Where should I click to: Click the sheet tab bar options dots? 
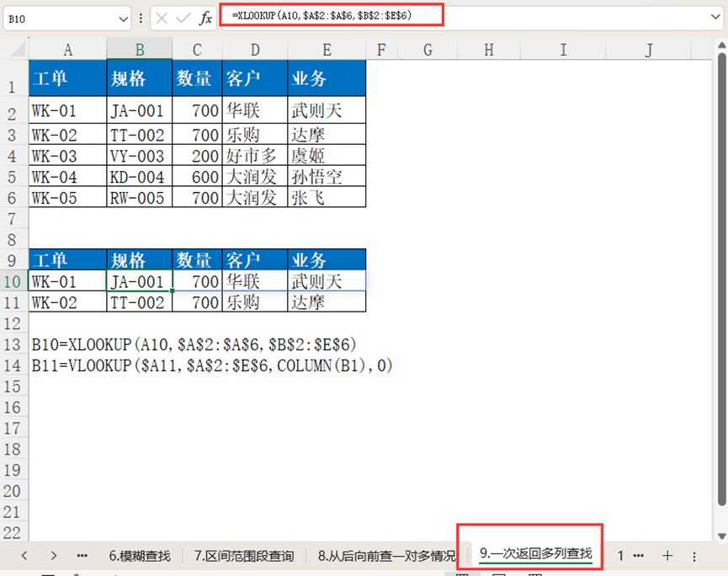(x=694, y=557)
